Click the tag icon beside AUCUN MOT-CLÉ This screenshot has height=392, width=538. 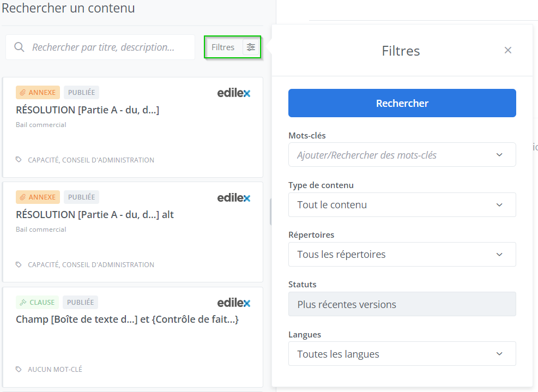pos(19,369)
